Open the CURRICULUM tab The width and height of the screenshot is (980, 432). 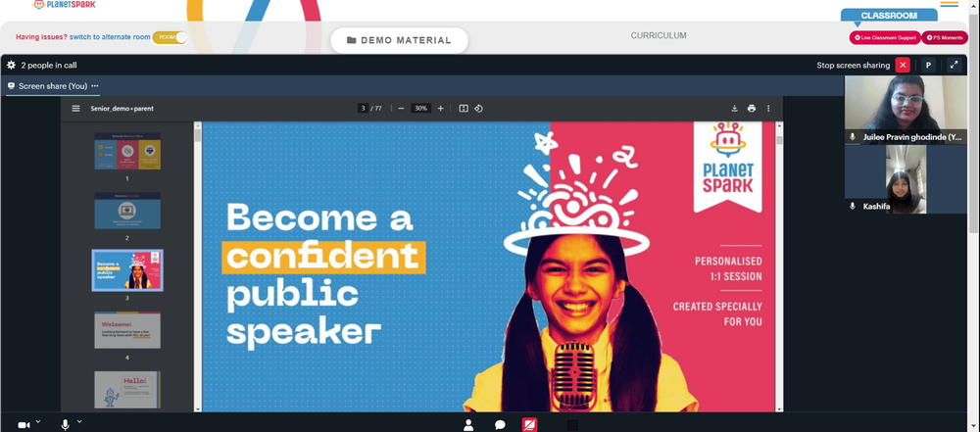point(659,35)
